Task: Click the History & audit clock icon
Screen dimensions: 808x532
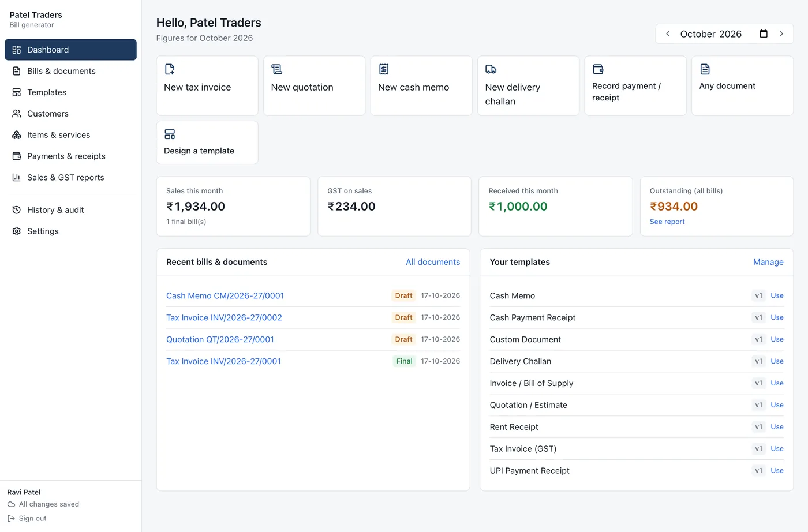Action: tap(17, 210)
